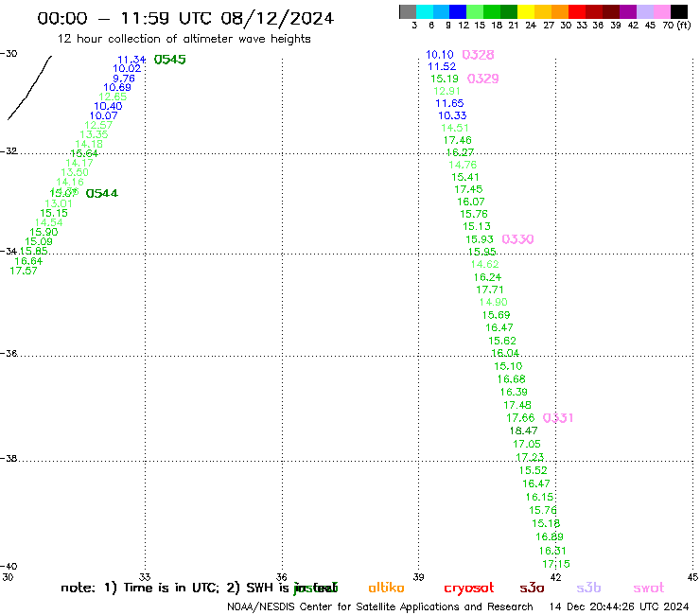Select the pink 0328 time label
The image size is (700, 615).
(478, 55)
